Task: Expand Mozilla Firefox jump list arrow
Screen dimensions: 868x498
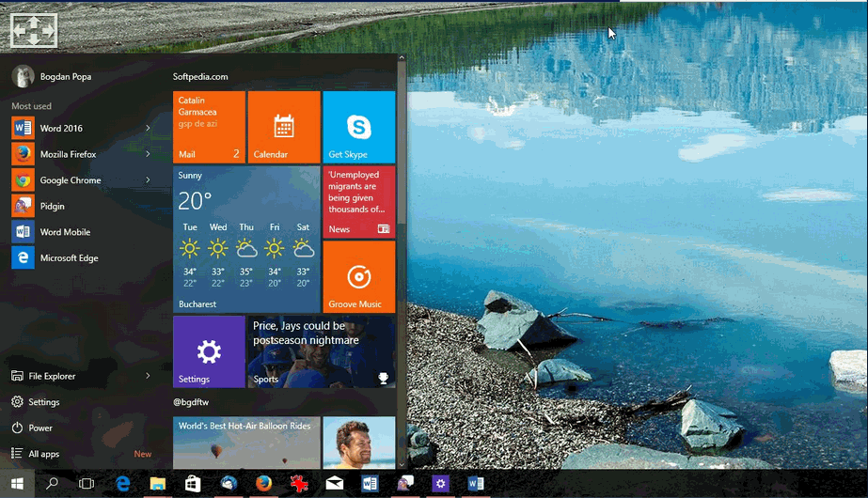Action: point(148,154)
